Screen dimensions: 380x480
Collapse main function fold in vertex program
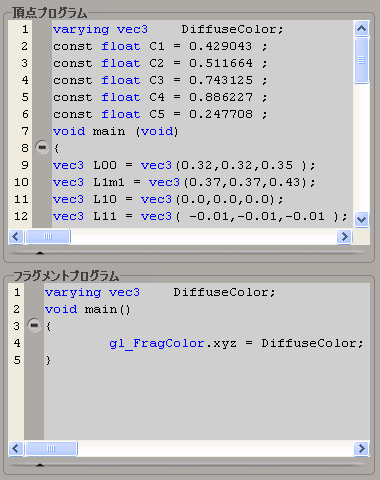[x=42, y=147]
